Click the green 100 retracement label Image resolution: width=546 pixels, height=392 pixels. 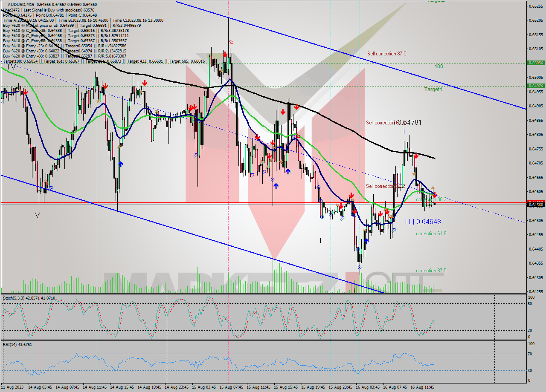(438, 66)
